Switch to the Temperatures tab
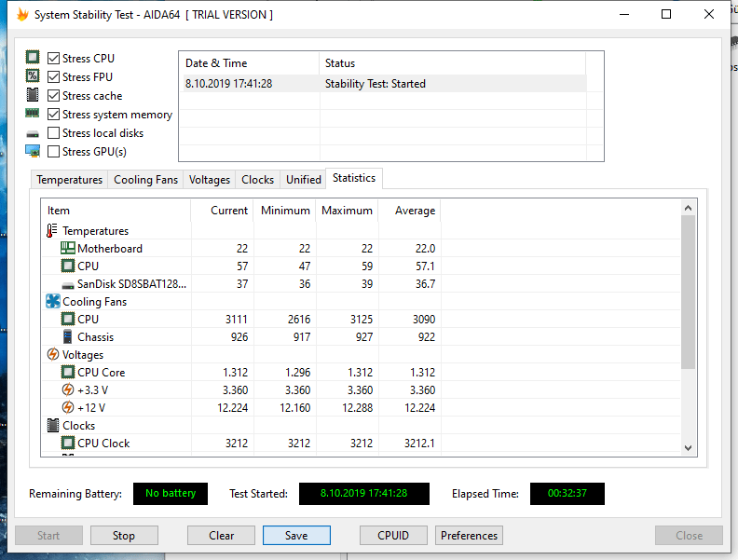 tap(70, 180)
